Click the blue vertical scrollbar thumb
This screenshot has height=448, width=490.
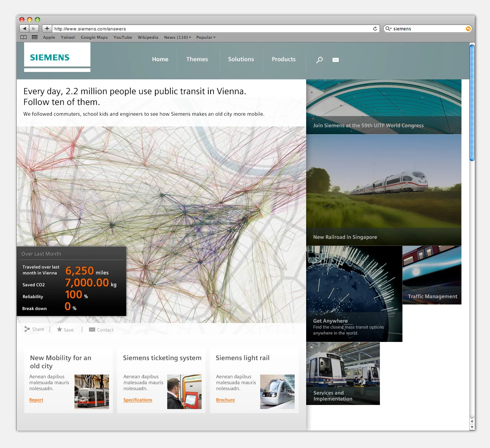[x=472, y=103]
